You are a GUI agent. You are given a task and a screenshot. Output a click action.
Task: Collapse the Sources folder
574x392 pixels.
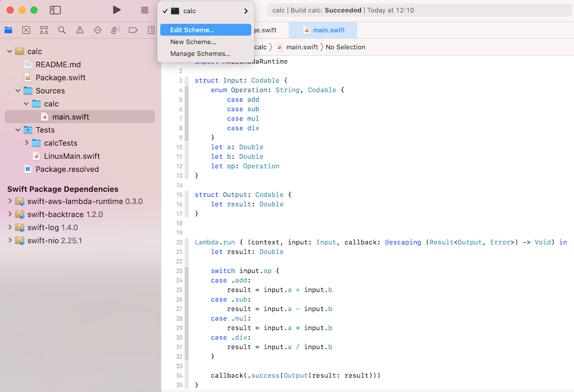[18, 90]
